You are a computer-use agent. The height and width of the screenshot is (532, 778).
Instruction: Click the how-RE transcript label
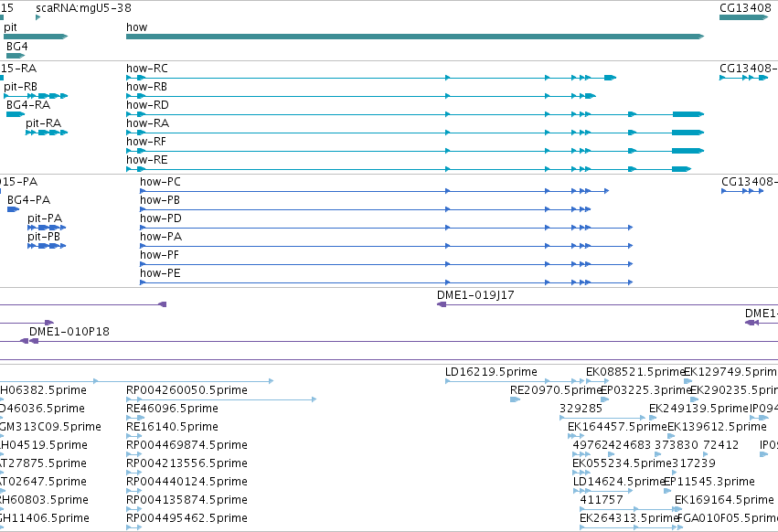coord(147,159)
